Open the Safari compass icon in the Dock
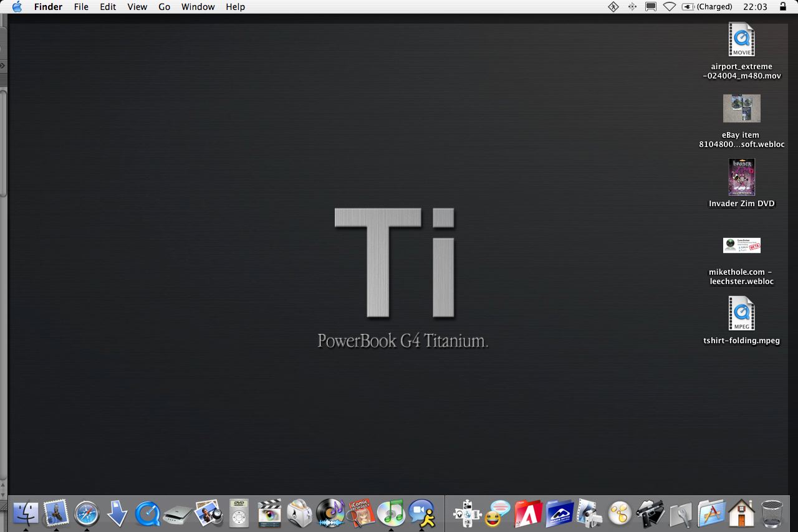Viewport: 798px width, 532px height. tap(87, 514)
